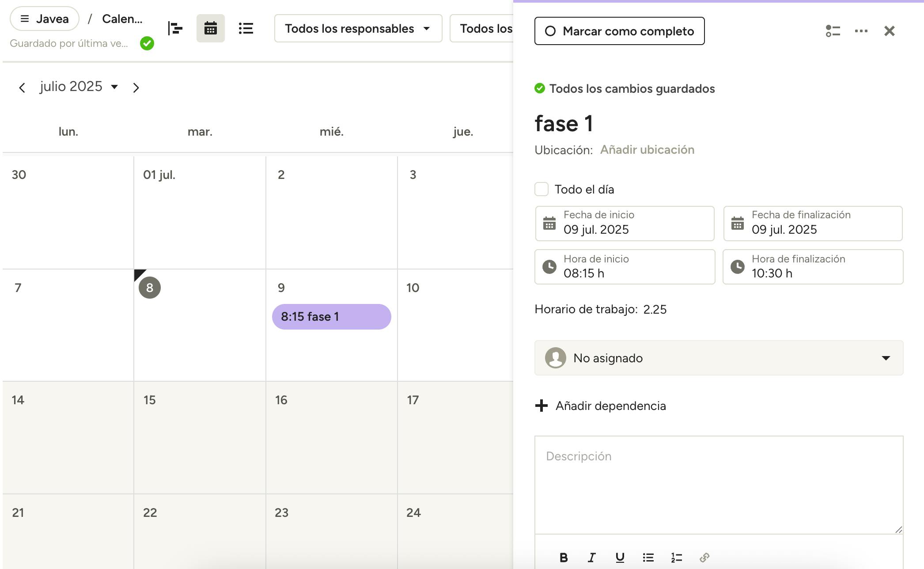Enable the Todo el día checkbox
924x569 pixels.
[x=542, y=189]
